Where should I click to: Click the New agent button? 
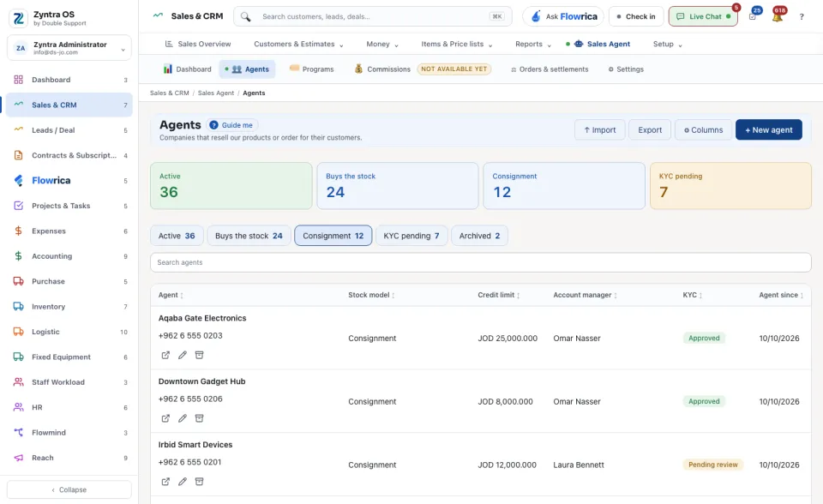click(x=769, y=129)
